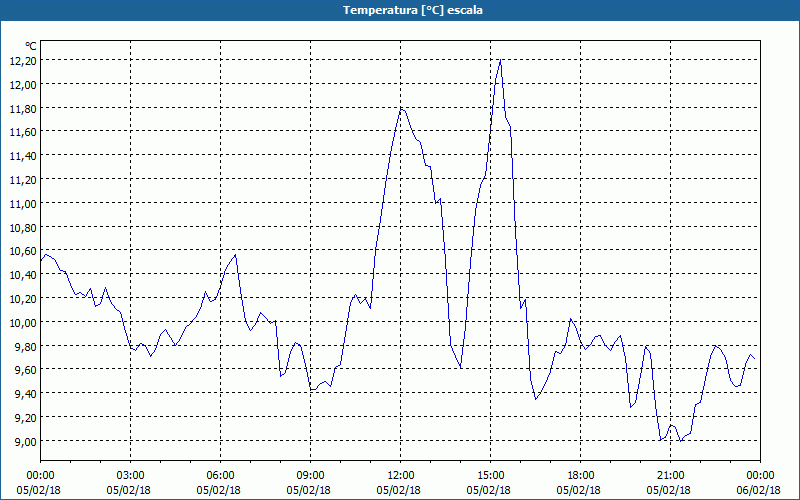Click the 9,00 y-axis label
This screenshot has width=800, height=500.
(x=26, y=441)
